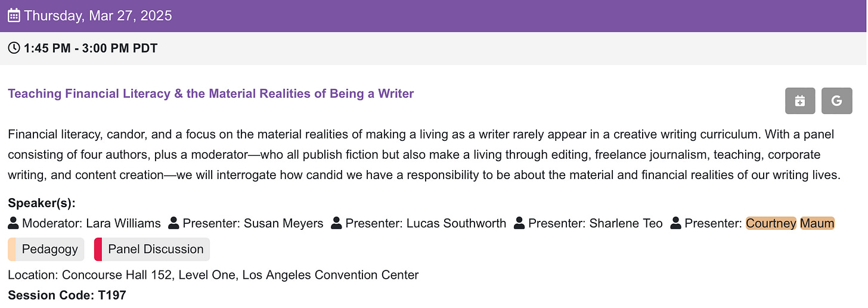Click the Google calendar G button

(836, 101)
